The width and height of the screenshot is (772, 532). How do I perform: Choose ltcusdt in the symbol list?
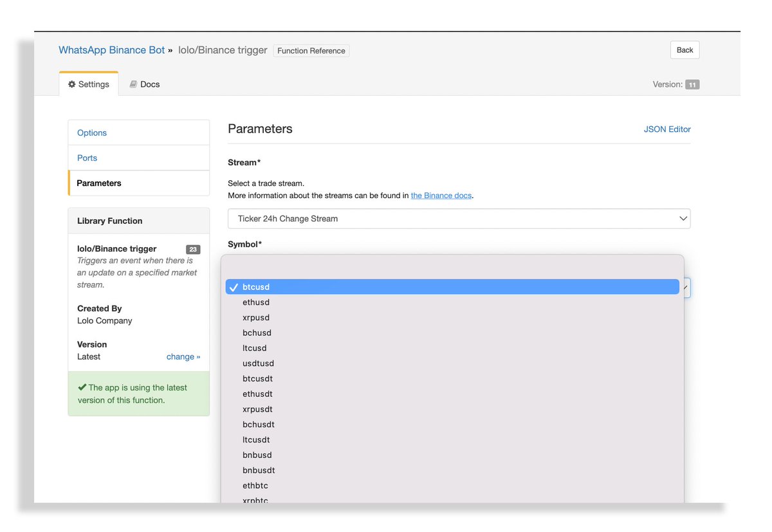(452, 440)
